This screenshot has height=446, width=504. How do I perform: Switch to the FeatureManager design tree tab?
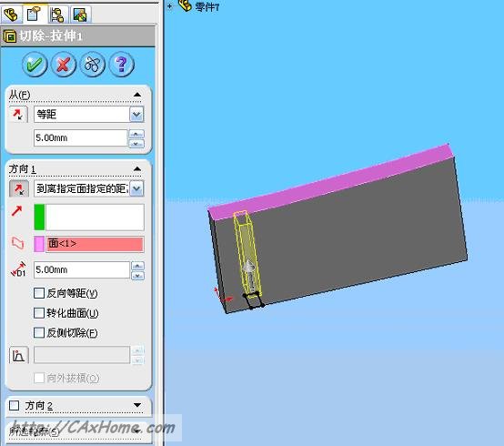coord(11,15)
